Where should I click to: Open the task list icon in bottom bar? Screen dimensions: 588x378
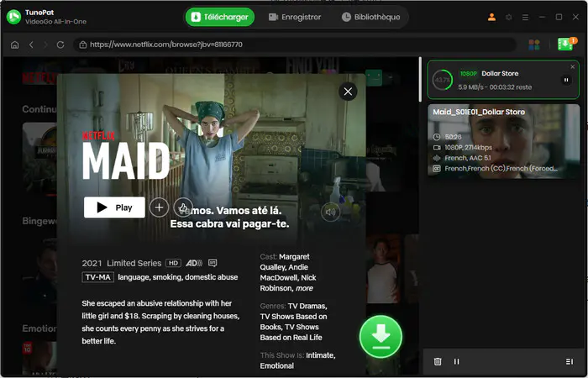[570, 361]
